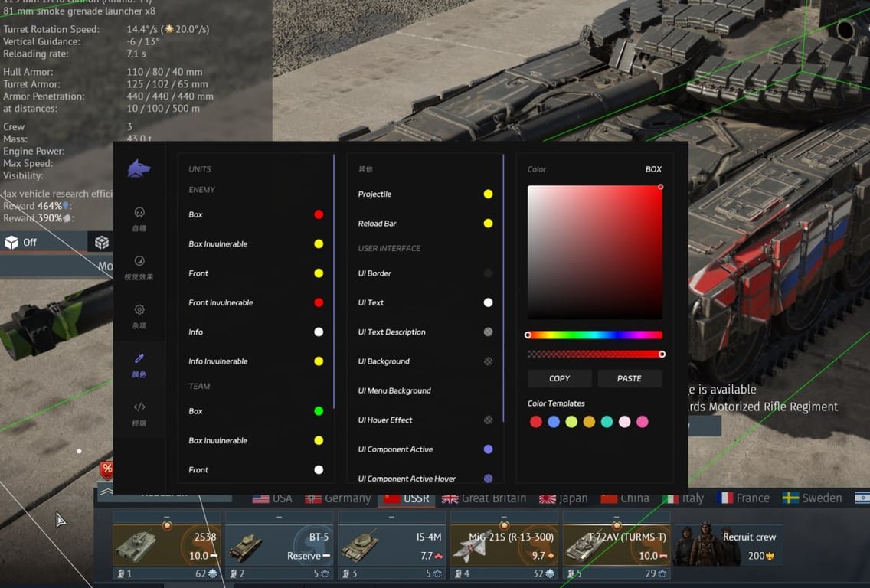Screen dimensions: 870x588
Task: Click the rainbow hue slider
Action: pos(595,335)
